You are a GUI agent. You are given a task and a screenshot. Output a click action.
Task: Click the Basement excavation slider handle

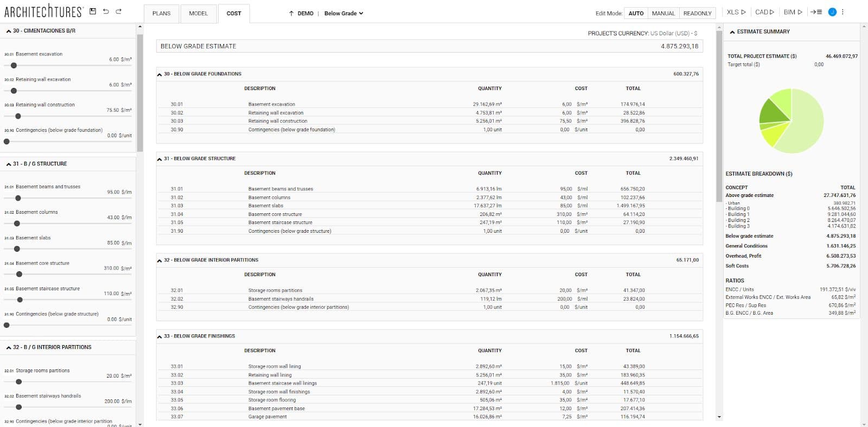14,65
